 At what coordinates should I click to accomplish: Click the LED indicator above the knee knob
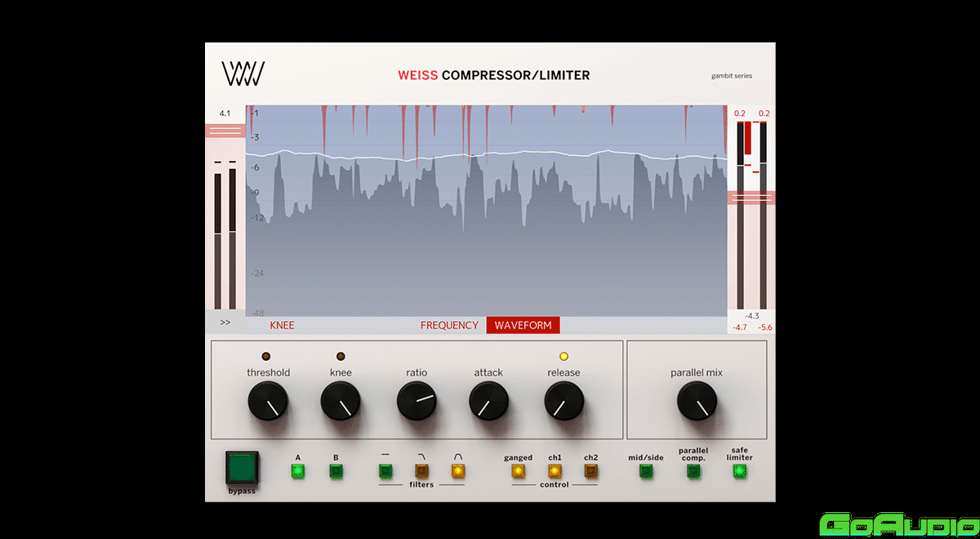(x=341, y=356)
